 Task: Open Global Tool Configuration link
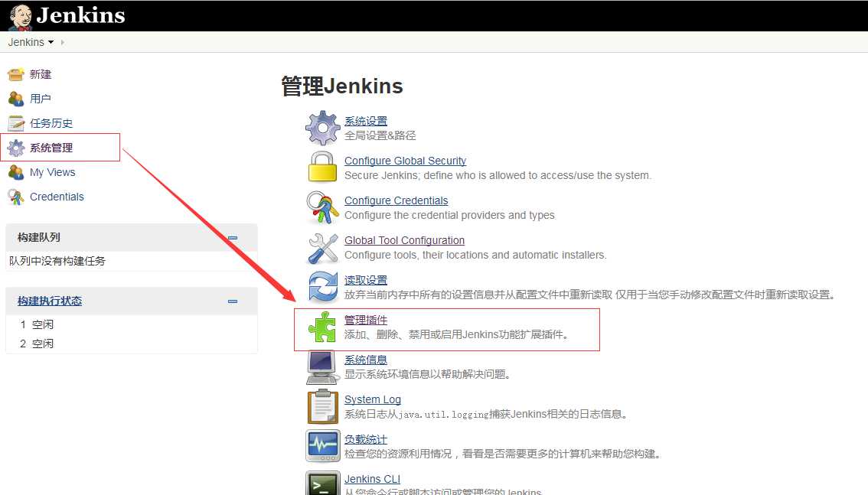click(405, 240)
